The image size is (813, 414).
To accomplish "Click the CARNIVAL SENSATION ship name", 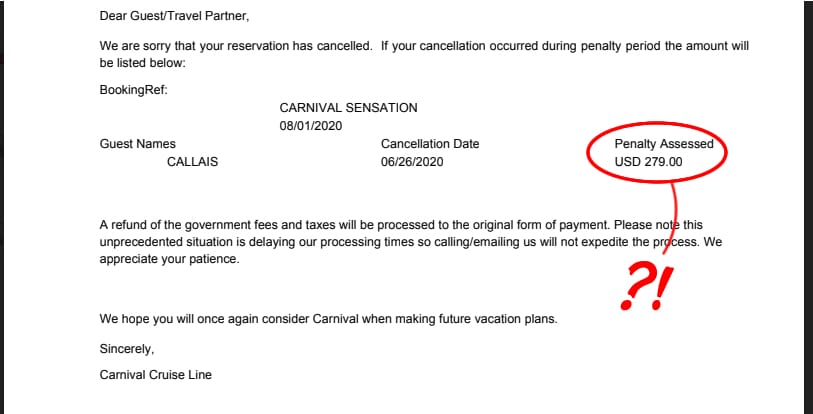I will click(x=348, y=108).
